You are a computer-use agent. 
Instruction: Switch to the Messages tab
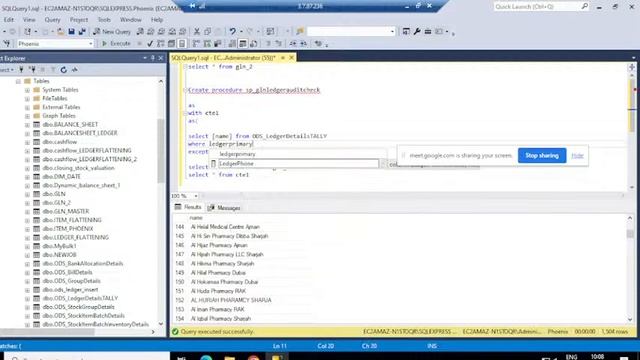224,208
